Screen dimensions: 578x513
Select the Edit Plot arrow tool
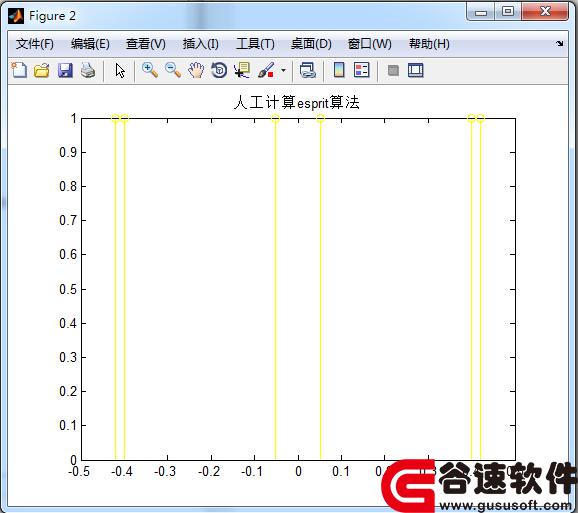pyautogui.click(x=120, y=70)
